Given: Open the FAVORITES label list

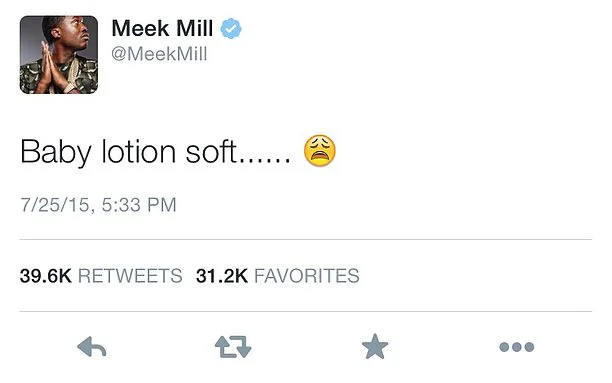Looking at the screenshot, I should point(307,276).
